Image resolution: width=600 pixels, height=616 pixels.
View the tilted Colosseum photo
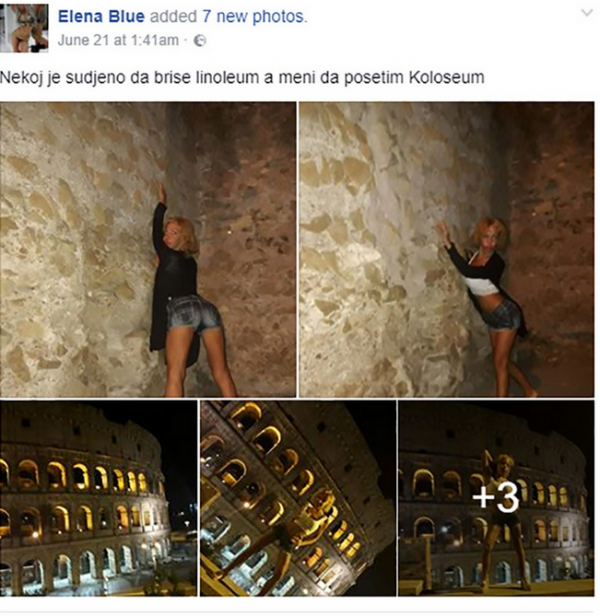click(298, 498)
